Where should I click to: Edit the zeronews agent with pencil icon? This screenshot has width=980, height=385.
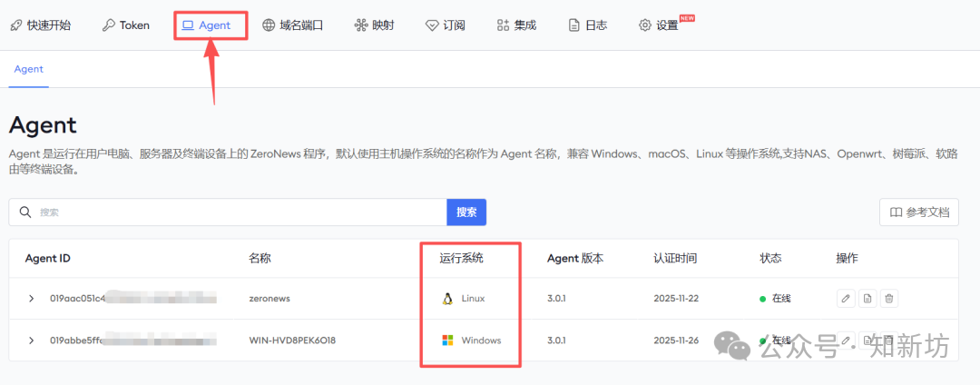pos(846,299)
